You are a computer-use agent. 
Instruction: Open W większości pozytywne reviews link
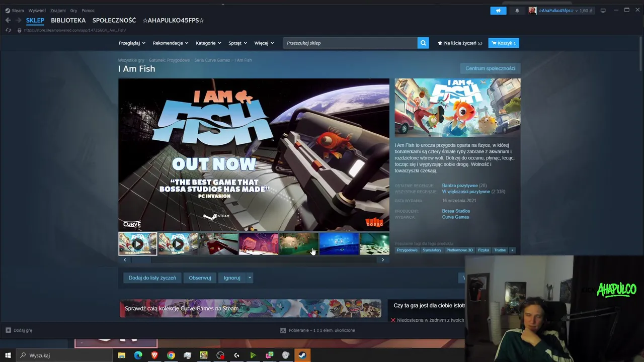pos(466,192)
